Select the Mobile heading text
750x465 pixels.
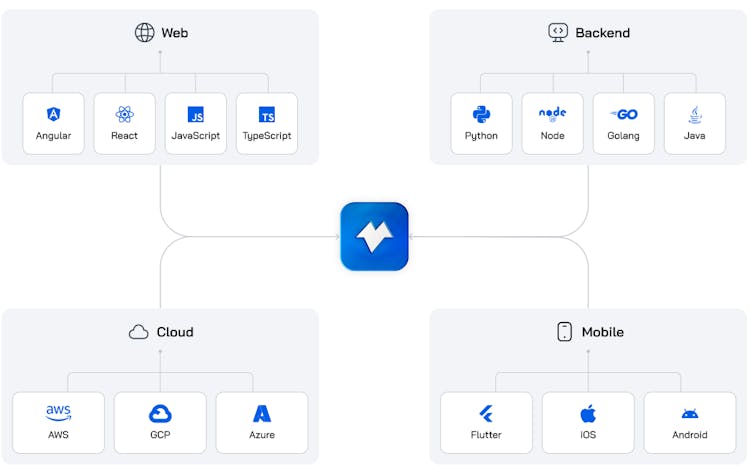click(603, 332)
